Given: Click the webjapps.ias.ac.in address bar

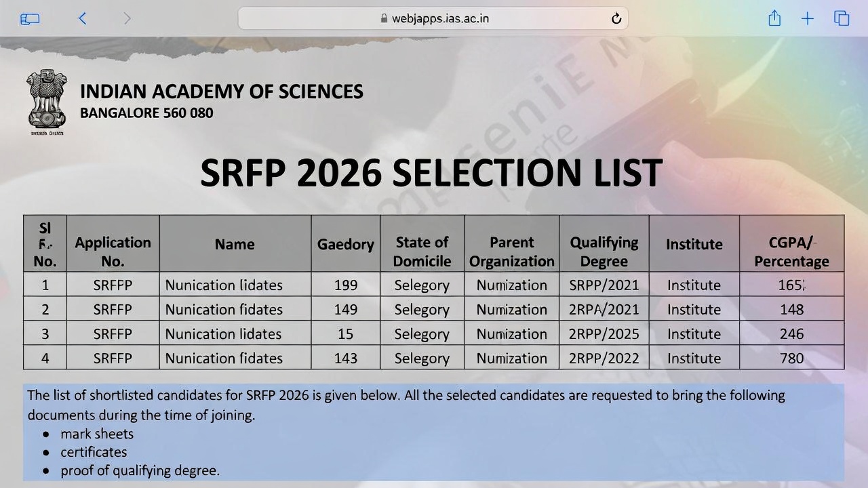Looking at the screenshot, I should [x=433, y=19].
